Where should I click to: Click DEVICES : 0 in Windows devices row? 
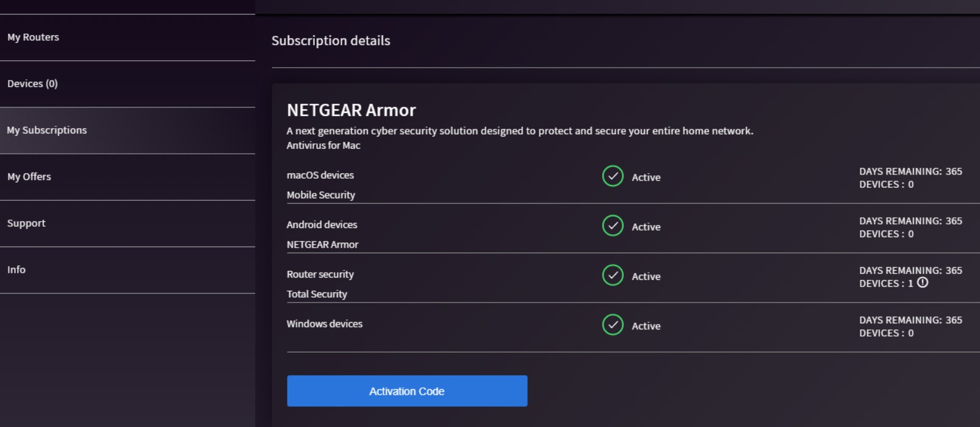pos(887,333)
